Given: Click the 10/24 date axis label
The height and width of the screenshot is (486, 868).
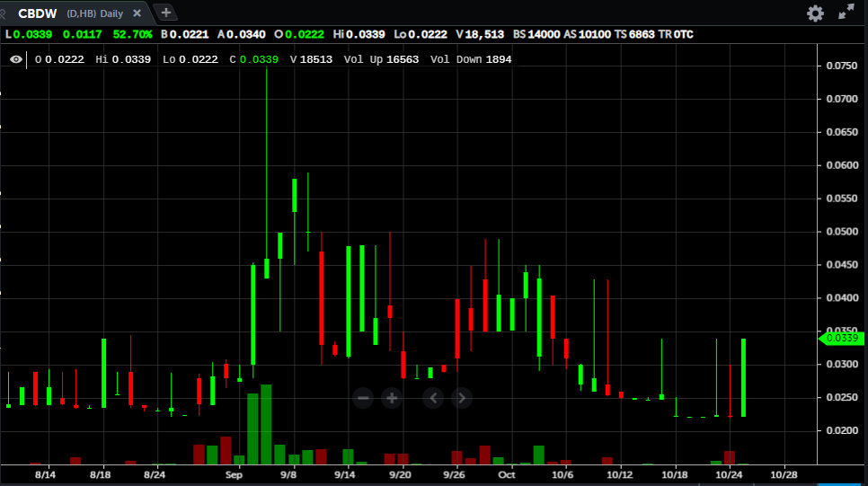Looking at the screenshot, I should point(729,475).
